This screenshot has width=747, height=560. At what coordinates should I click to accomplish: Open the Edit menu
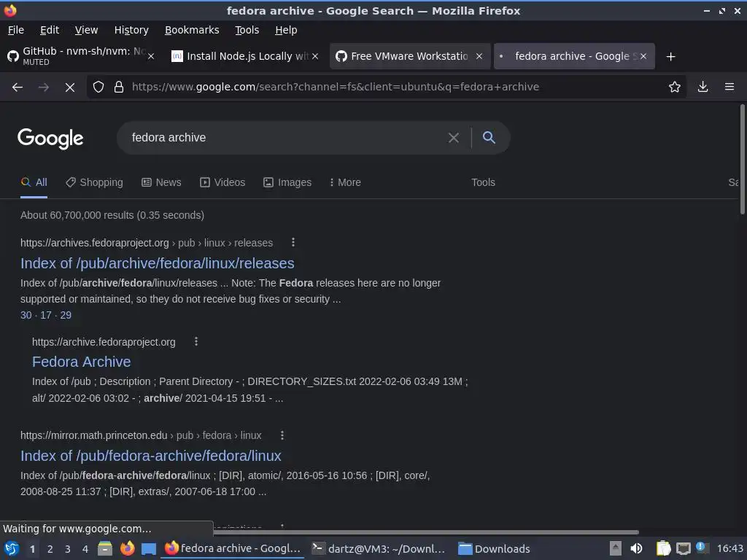[x=50, y=30]
